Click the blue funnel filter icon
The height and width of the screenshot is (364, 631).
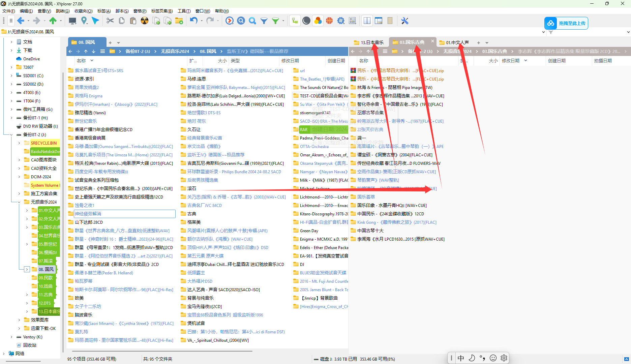[264, 21]
